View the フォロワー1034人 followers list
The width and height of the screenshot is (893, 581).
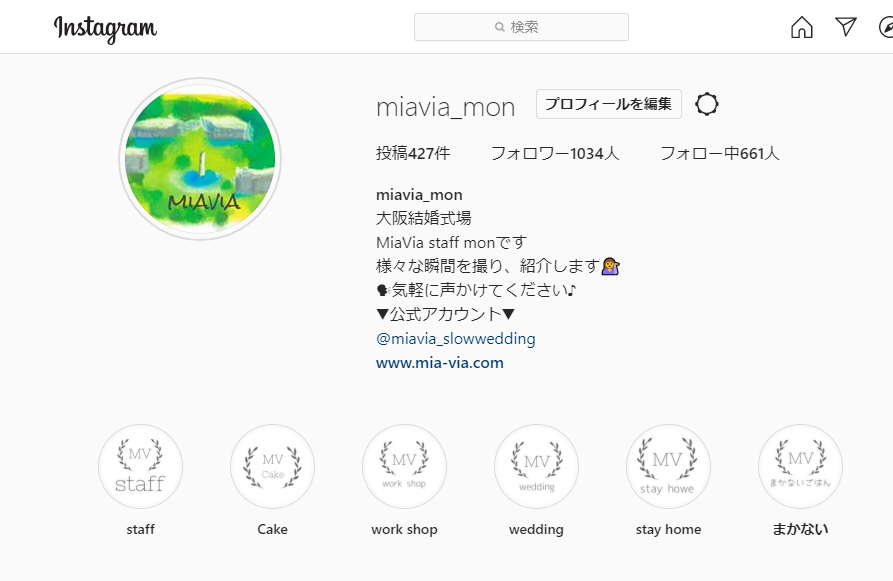pos(555,153)
